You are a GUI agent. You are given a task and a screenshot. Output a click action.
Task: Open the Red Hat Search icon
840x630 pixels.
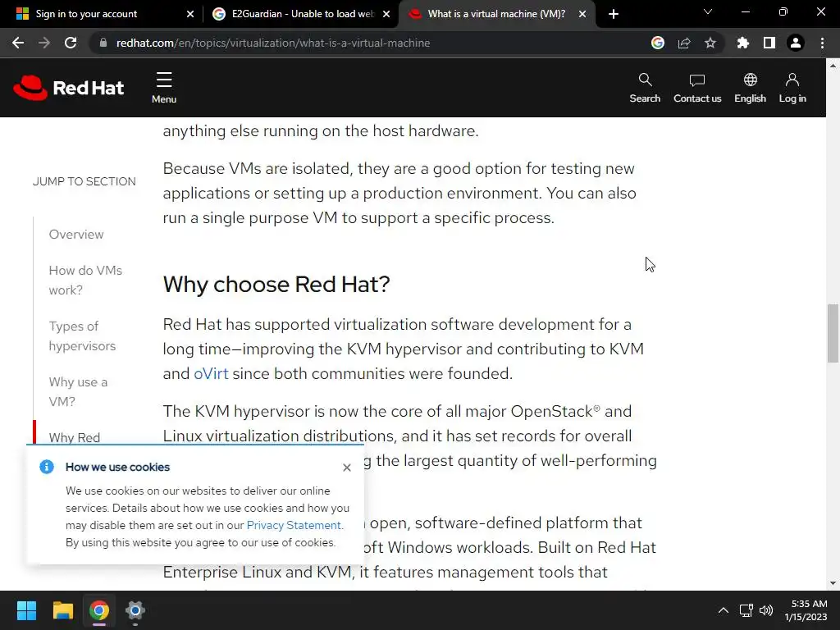tap(645, 89)
